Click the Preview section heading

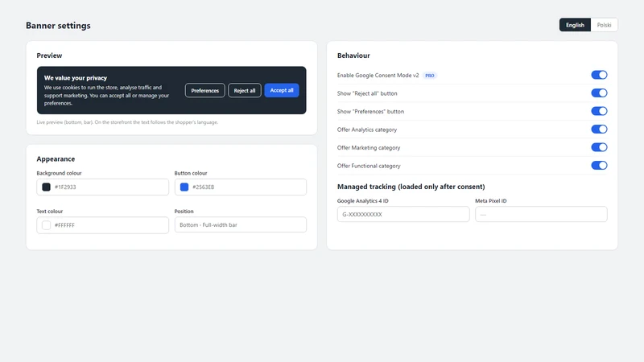click(x=49, y=56)
